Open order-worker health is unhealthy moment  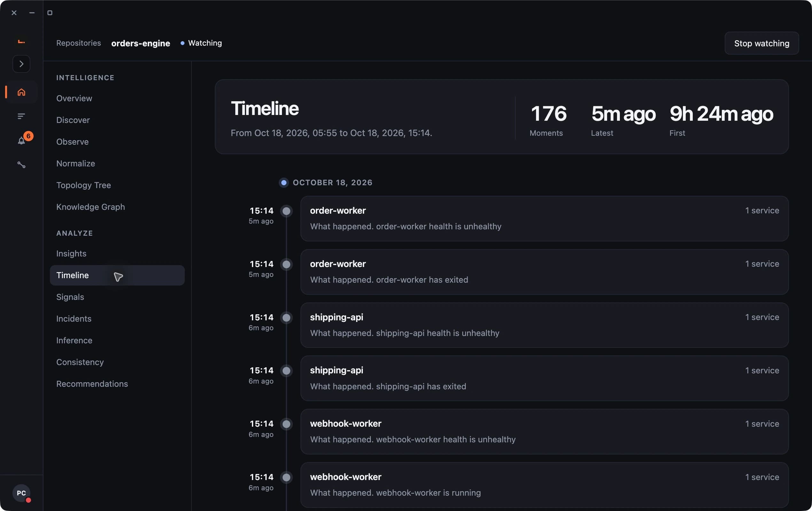[x=544, y=219]
